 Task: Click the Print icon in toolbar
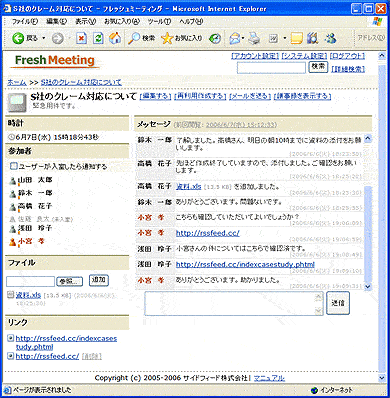[x=255, y=38]
